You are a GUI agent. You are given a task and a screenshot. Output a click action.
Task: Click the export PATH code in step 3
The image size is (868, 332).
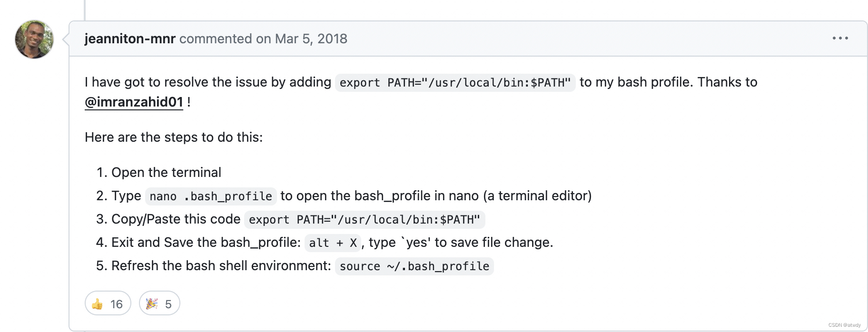[x=364, y=219]
